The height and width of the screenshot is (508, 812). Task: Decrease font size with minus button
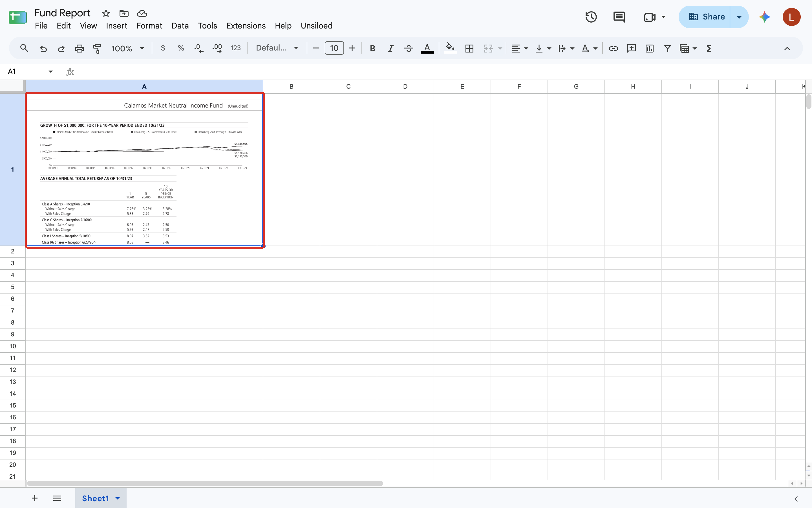coord(316,48)
